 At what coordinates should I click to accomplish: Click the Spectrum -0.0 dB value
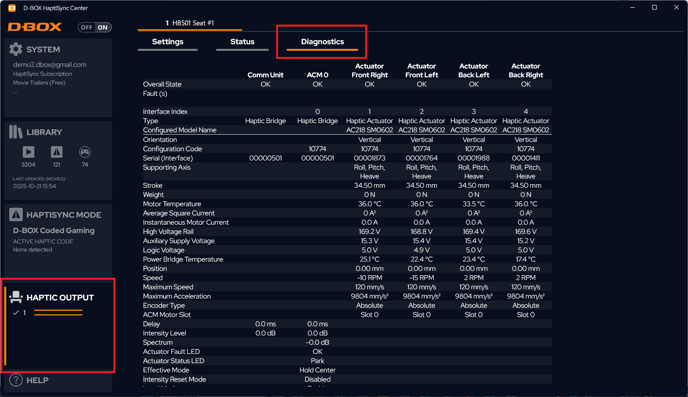[317, 342]
